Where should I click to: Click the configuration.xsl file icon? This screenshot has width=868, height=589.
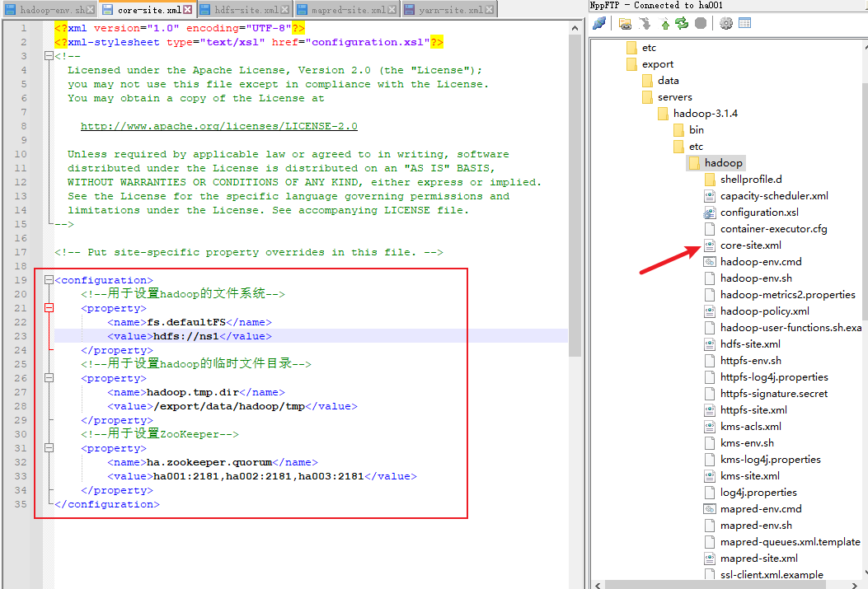(709, 213)
